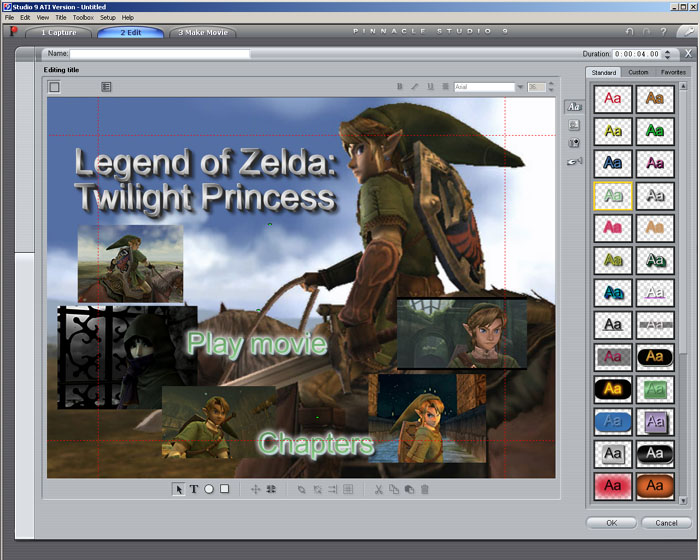This screenshot has height=560, width=700.
Task: Select the Favorites looks tab
Action: click(673, 72)
